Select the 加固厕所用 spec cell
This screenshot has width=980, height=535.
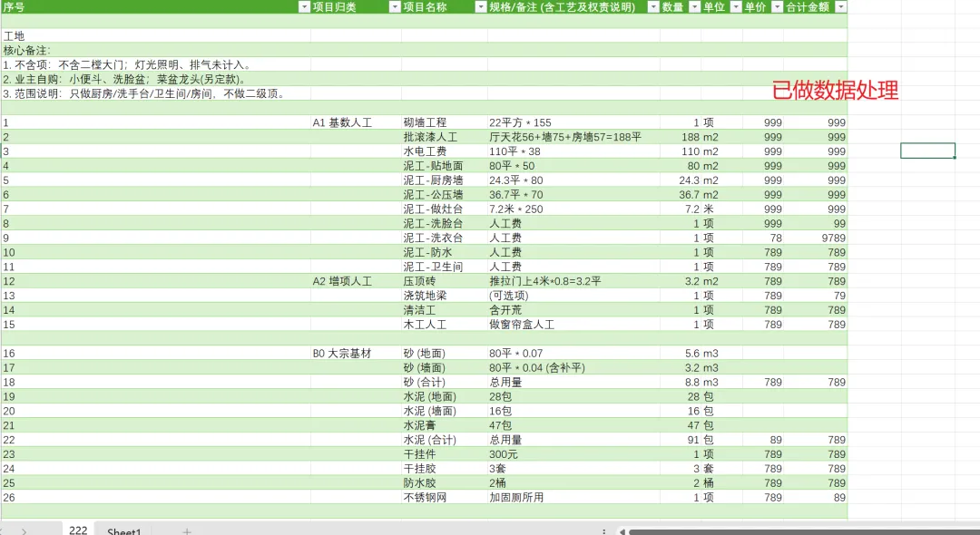click(x=573, y=498)
